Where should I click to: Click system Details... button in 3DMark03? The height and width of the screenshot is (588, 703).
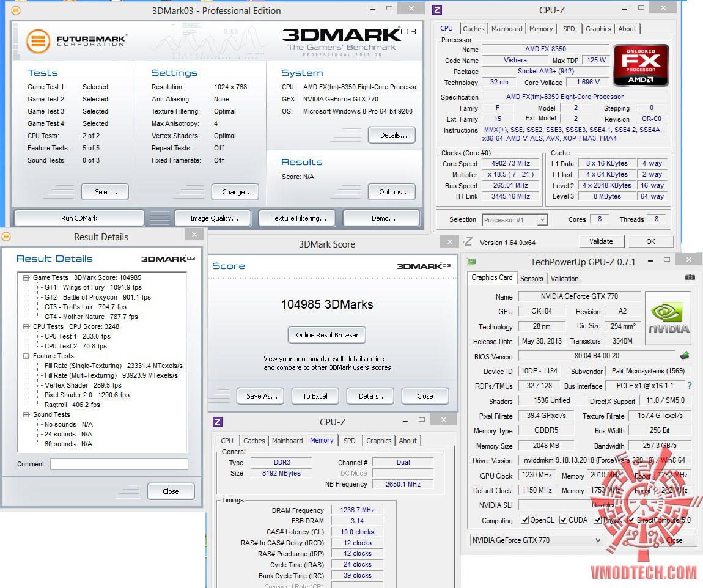(x=391, y=135)
